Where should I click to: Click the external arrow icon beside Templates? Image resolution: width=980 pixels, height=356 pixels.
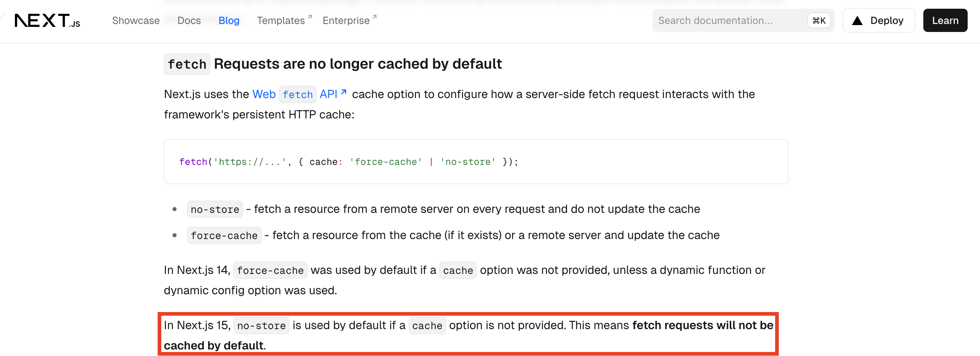tap(310, 17)
